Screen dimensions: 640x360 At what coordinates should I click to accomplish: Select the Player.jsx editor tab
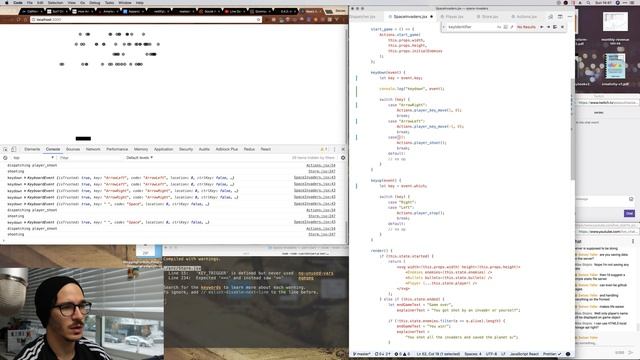click(454, 17)
